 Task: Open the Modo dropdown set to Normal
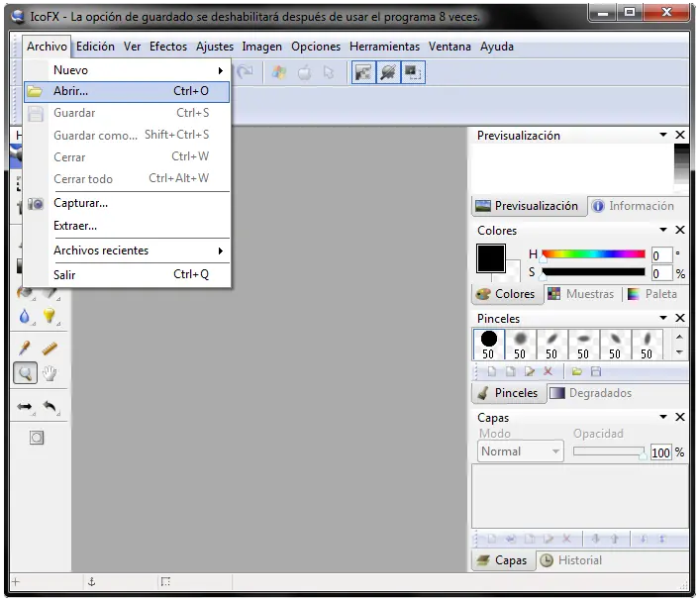click(520, 451)
